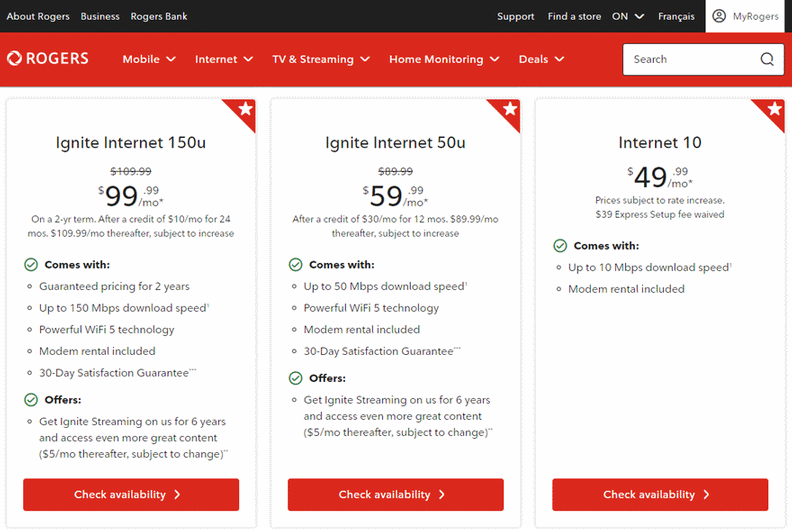The height and width of the screenshot is (529, 792).
Task: Expand the Deals menu
Action: (541, 59)
